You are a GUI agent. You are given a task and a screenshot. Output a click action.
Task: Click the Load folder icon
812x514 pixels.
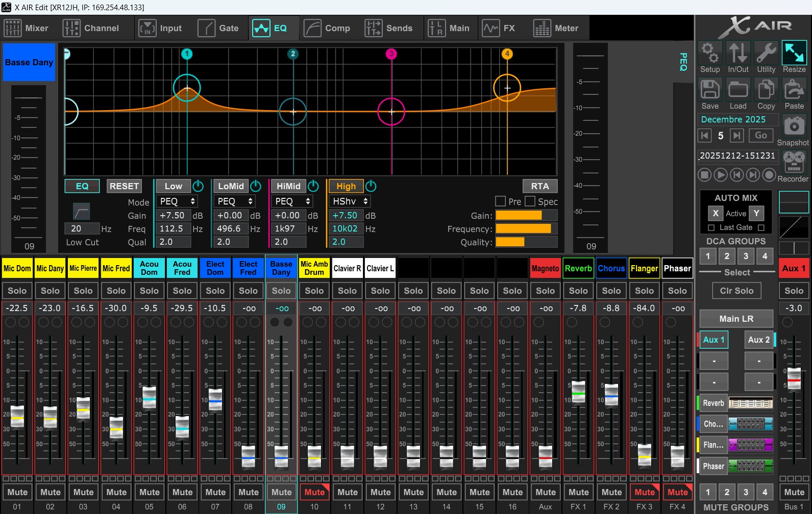[x=737, y=90]
